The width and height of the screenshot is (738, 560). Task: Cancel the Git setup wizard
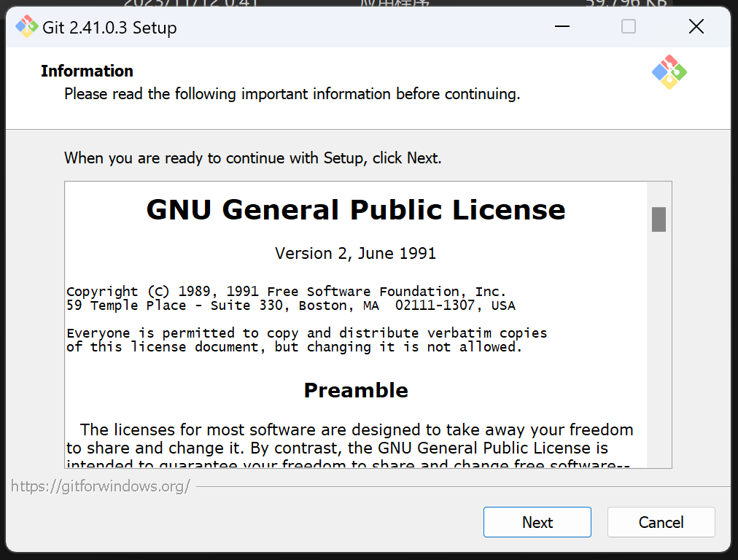click(661, 522)
